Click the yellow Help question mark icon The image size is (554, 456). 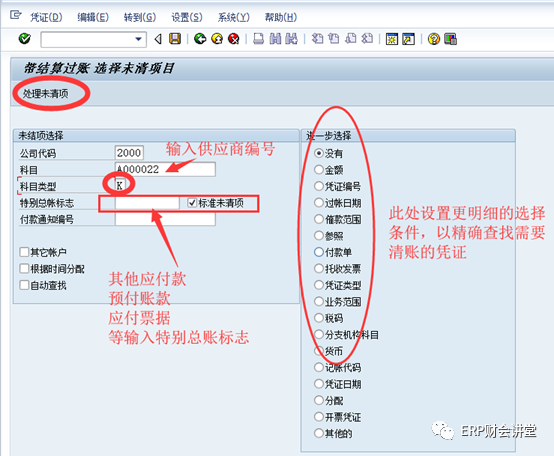[434, 39]
